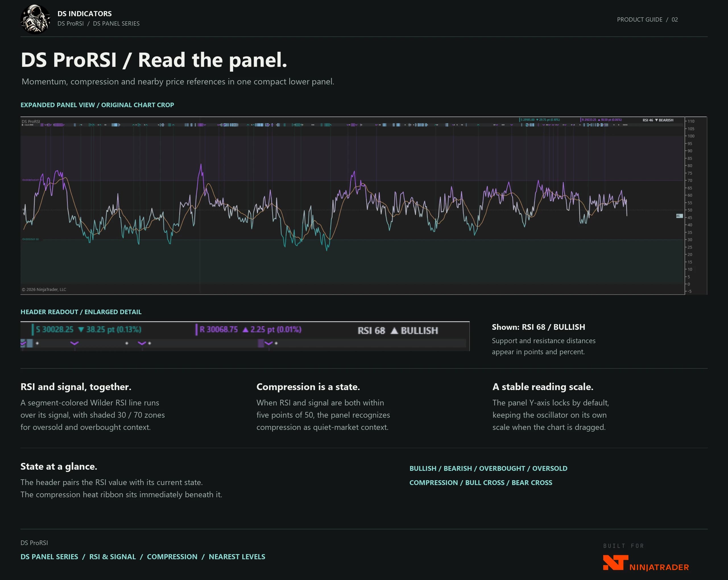Click the 'RSI and signal, together.' heading
This screenshot has width=728, height=580.
(x=76, y=387)
